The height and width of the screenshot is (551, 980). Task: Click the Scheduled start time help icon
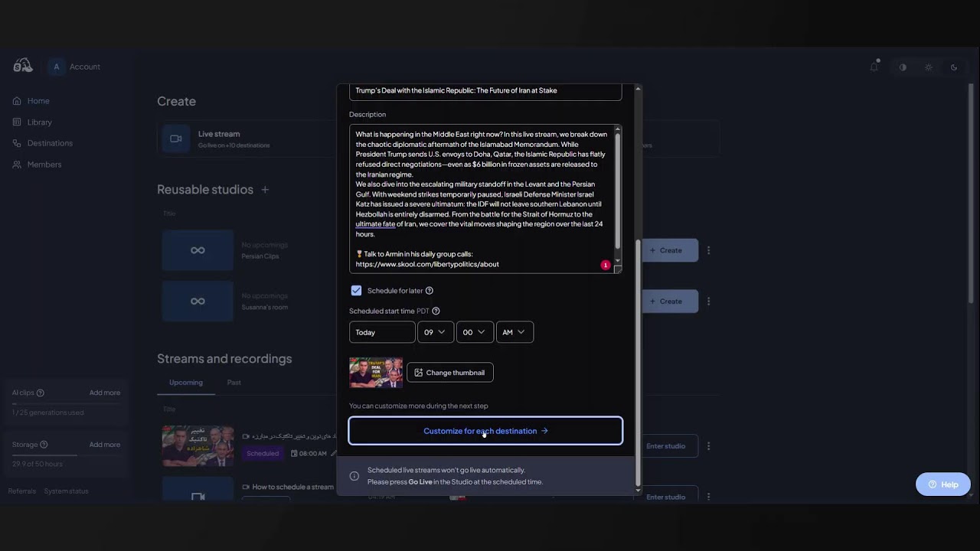click(436, 311)
